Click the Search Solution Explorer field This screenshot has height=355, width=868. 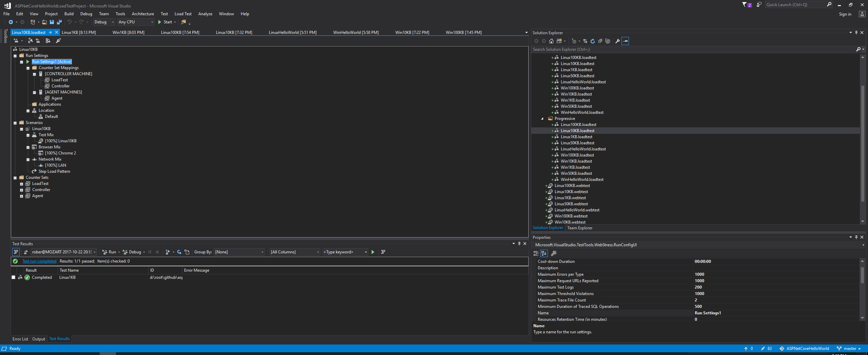pyautogui.click(x=693, y=49)
